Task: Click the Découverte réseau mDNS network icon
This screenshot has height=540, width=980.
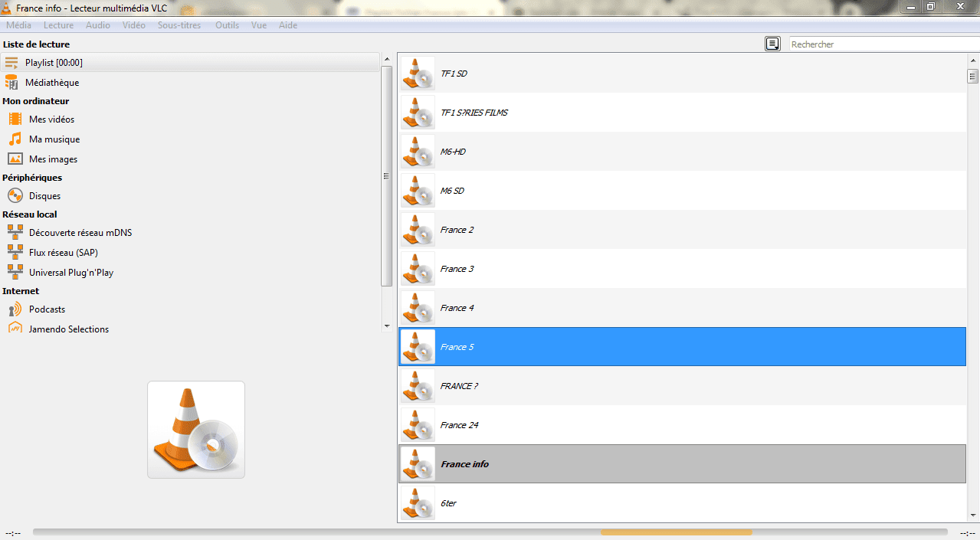Action: pyautogui.click(x=15, y=232)
